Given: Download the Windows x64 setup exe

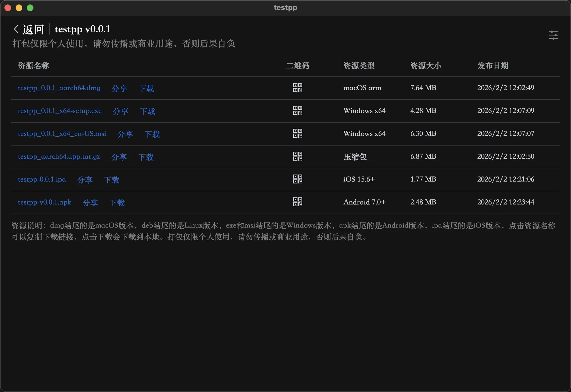Looking at the screenshot, I should tap(147, 111).
